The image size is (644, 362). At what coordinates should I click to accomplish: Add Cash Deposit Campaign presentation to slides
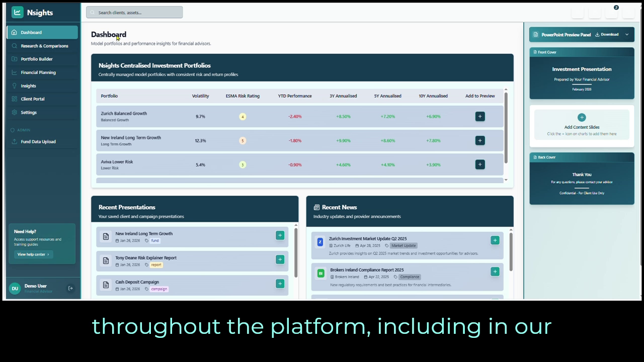tap(280, 284)
